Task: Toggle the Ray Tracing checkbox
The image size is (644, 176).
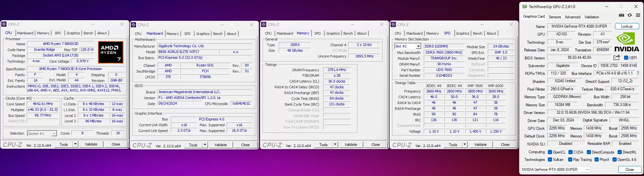Action: click(x=570, y=160)
